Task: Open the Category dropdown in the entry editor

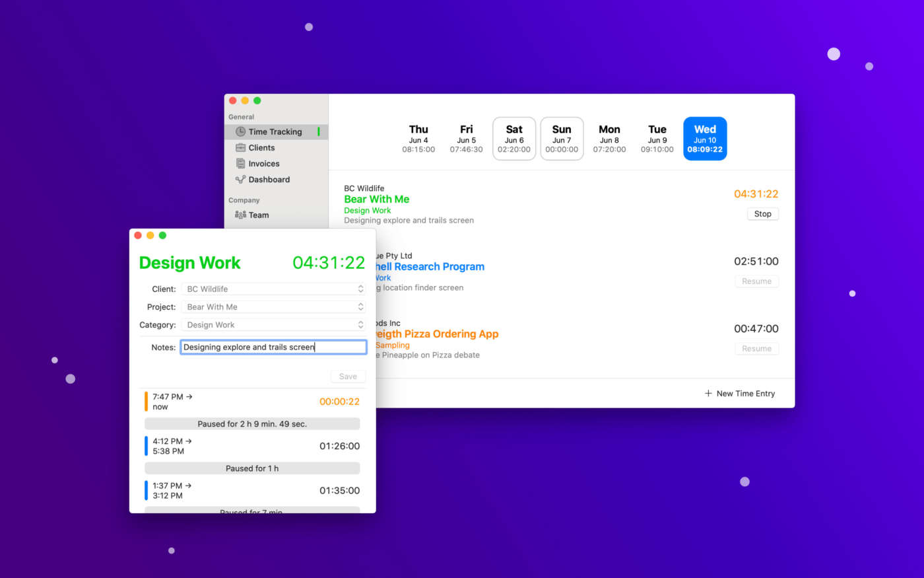Action: coord(274,325)
